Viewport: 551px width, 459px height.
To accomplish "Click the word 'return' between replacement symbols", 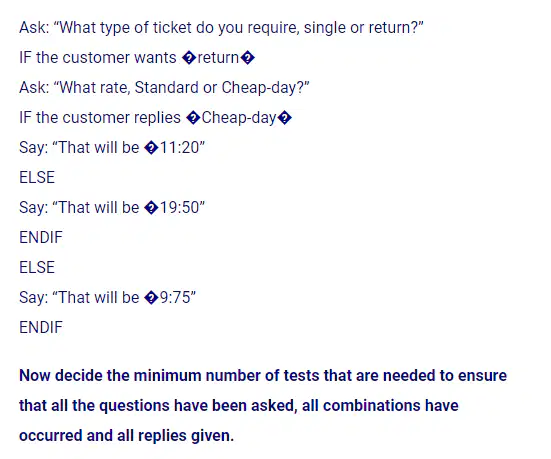I will pos(218,58).
